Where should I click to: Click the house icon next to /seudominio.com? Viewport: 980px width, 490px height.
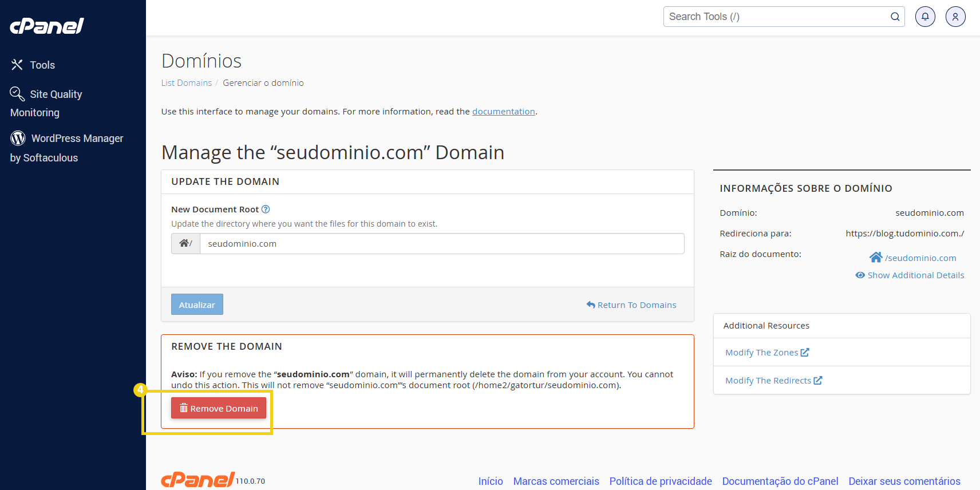[x=876, y=257]
